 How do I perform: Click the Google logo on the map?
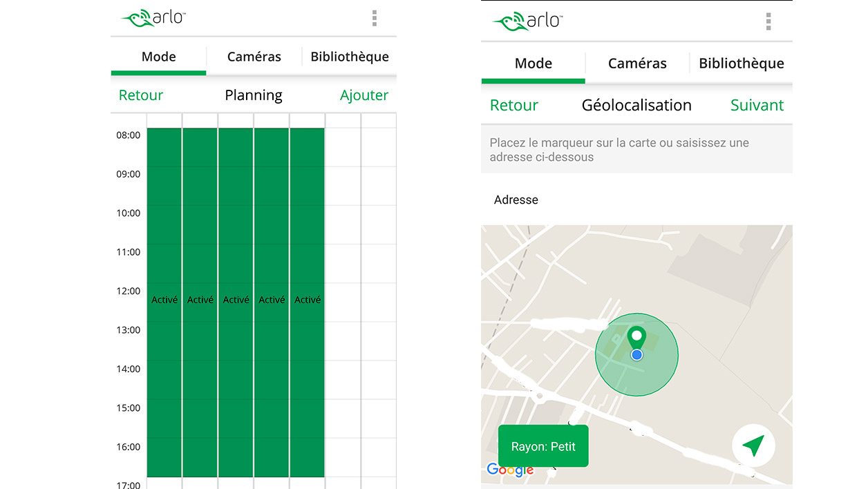510,470
